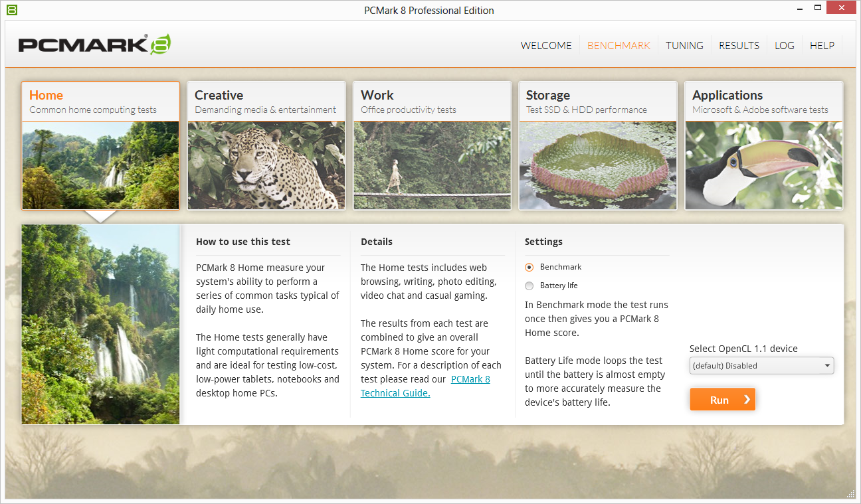This screenshot has height=504, width=861.
Task: Close the PCMark 8 window
Action: coord(842,8)
